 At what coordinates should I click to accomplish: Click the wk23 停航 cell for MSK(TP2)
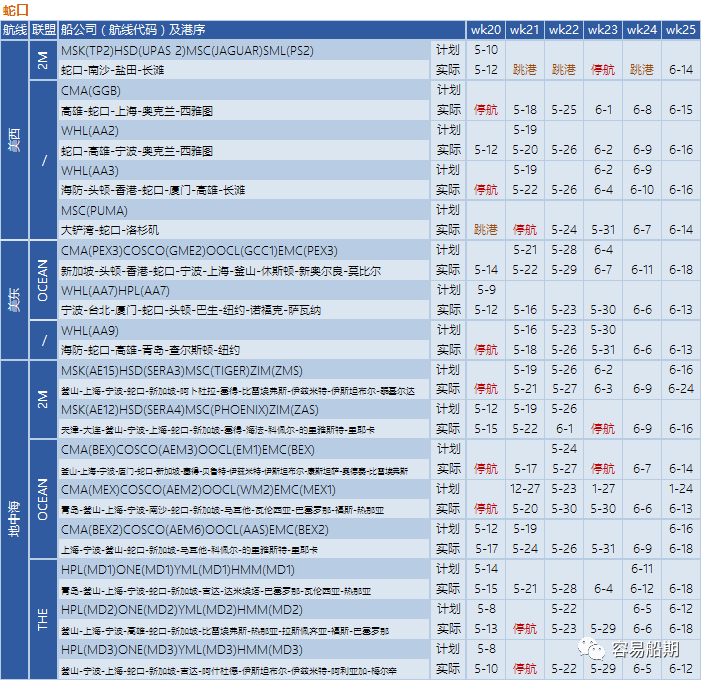pyautogui.click(x=603, y=70)
